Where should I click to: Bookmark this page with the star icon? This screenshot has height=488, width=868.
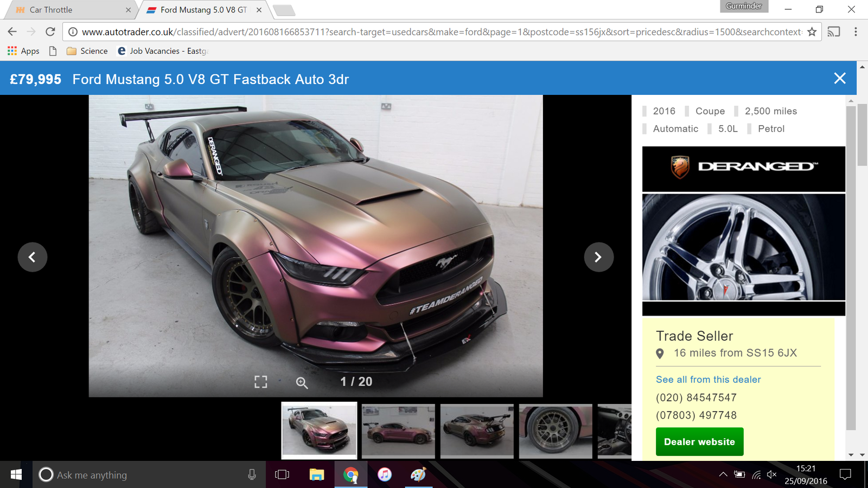[x=812, y=32]
